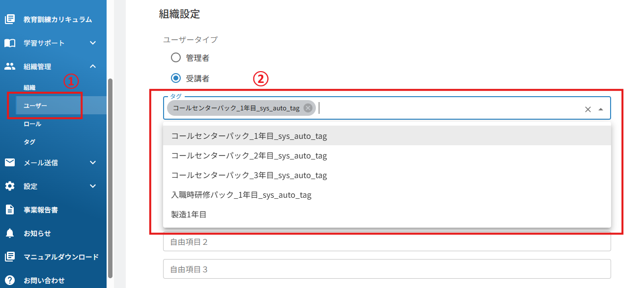Click the ユーザータイプ label
This screenshot has height=288, width=644.
(190, 39)
